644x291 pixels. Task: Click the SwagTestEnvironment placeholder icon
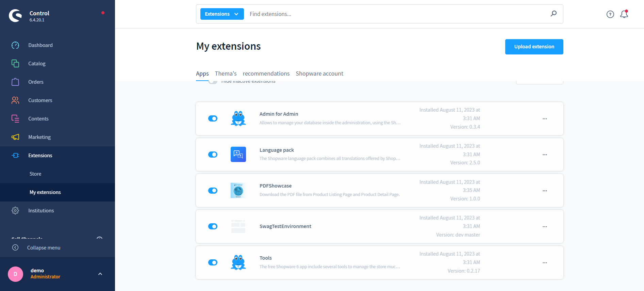point(238,226)
